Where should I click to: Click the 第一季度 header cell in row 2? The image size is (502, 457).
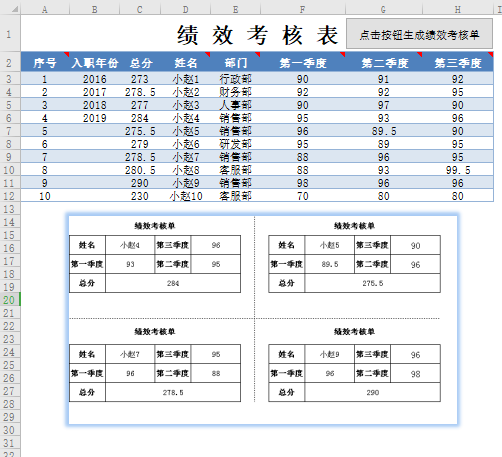point(303,63)
